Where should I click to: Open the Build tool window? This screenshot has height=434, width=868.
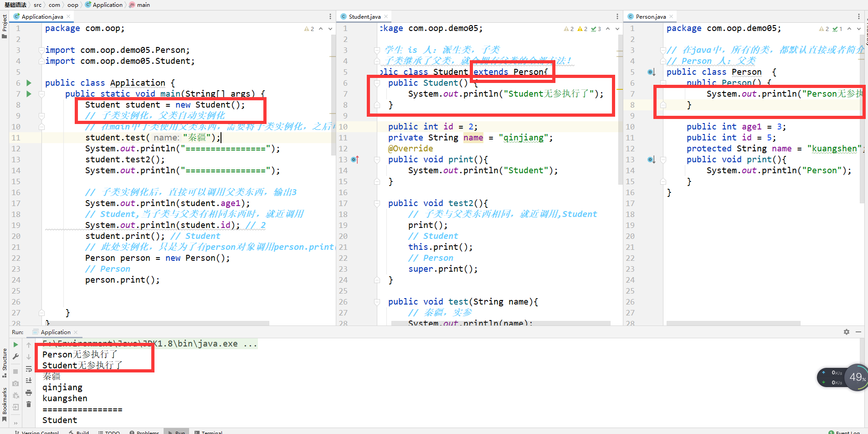coord(79,432)
